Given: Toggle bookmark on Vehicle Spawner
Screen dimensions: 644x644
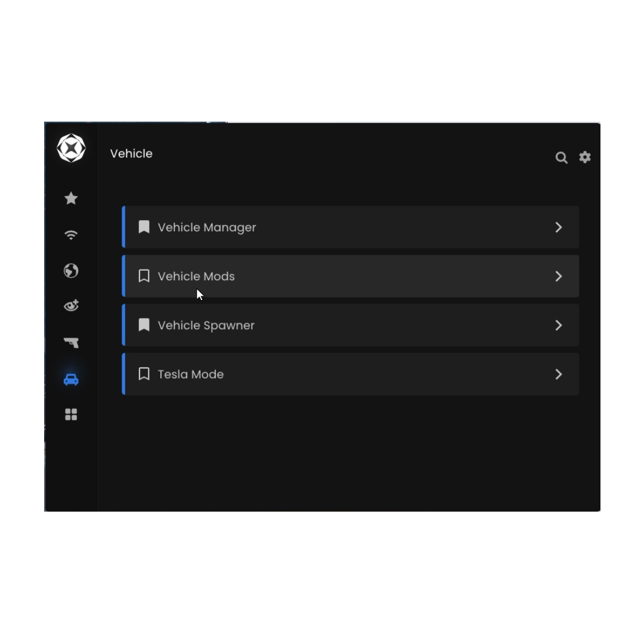Looking at the screenshot, I should coord(144,325).
